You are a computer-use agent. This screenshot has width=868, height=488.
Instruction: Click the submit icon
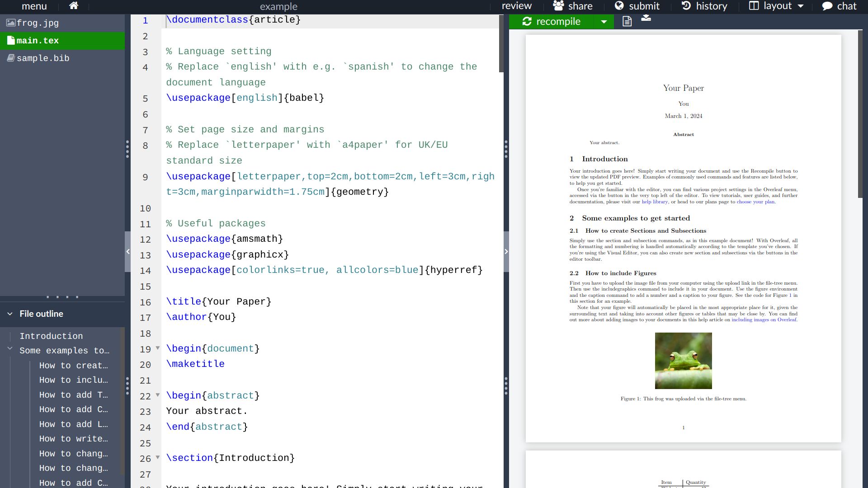(620, 6)
